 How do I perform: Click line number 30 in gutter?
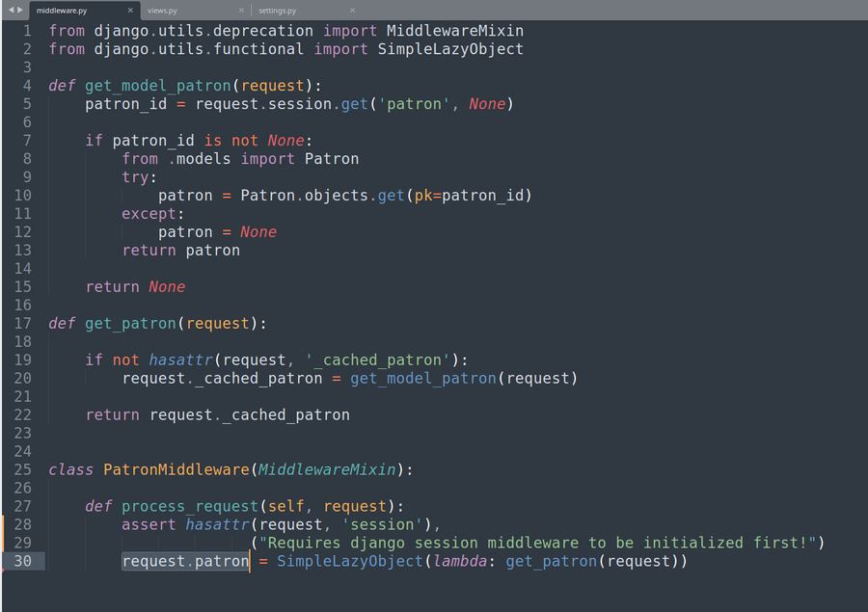tap(23, 561)
